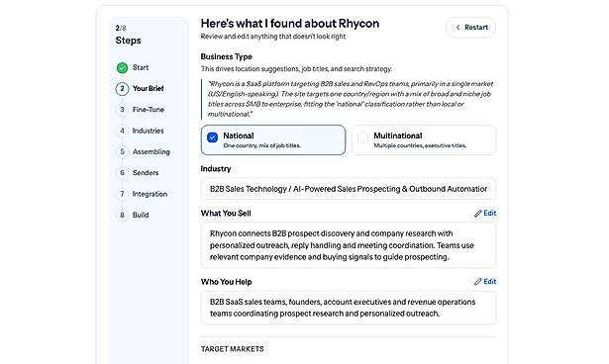Click 'Review and edit anything that doesn't look right'
Screen dimensions: 609x364
pyautogui.click(x=273, y=37)
